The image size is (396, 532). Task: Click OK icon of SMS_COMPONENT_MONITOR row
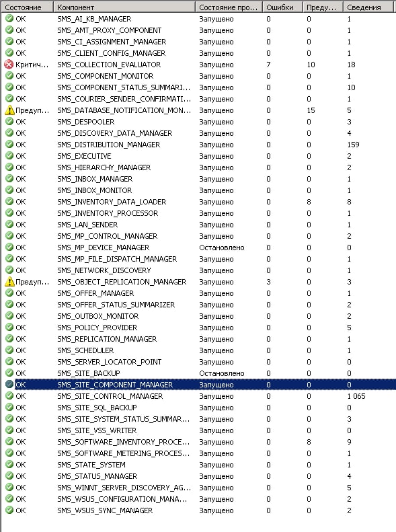[x=9, y=75]
